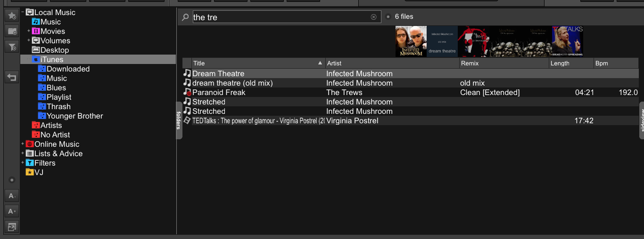Select the Volumes item in the tree

click(51, 40)
